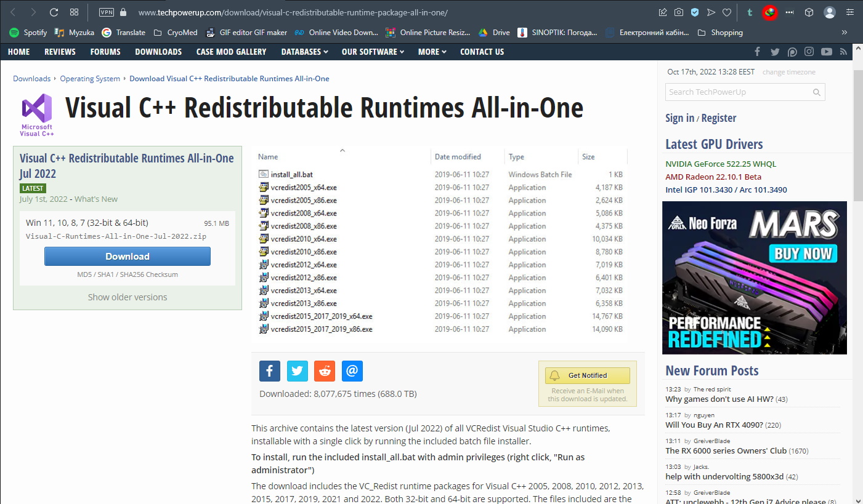Open the RSS feed icon in header
This screenshot has width=863, height=504.
[x=843, y=52]
